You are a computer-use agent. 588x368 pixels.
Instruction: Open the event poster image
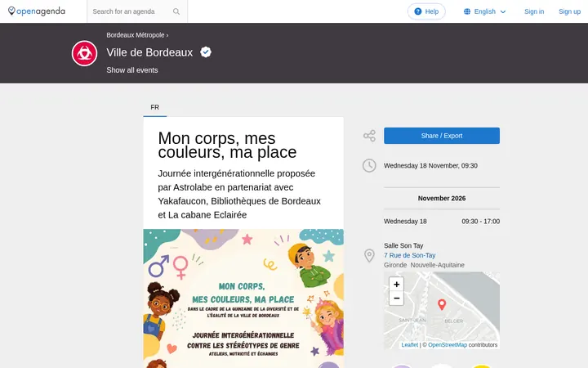pyautogui.click(x=243, y=298)
